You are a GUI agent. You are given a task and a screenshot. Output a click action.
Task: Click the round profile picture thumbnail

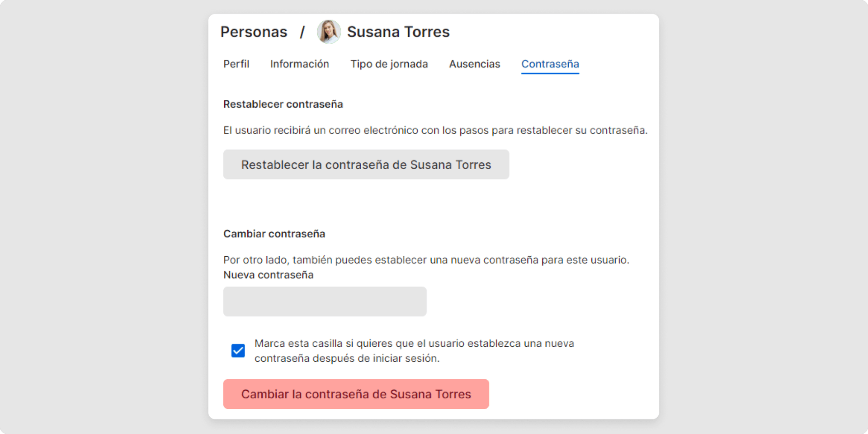point(329,32)
